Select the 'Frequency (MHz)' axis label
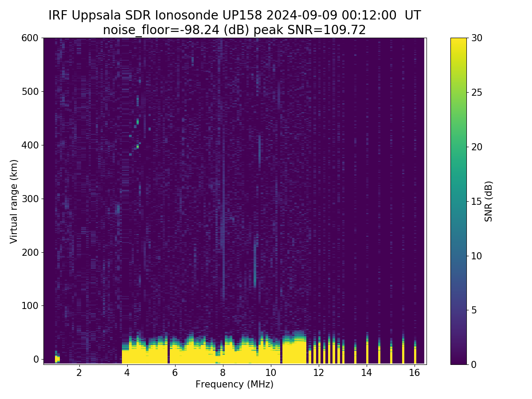Screen dimensions: 532x399 tap(235, 384)
